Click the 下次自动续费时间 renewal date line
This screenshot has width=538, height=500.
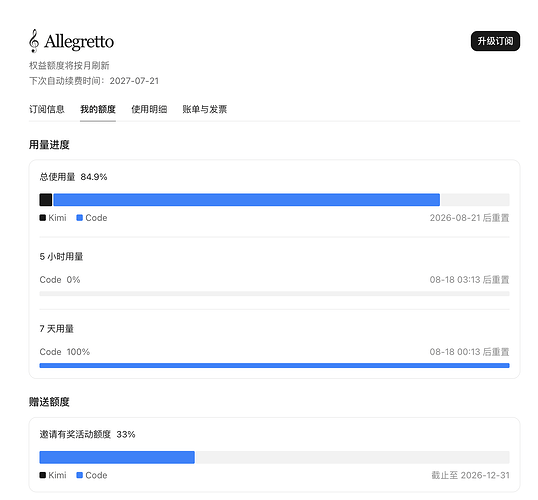(x=94, y=81)
